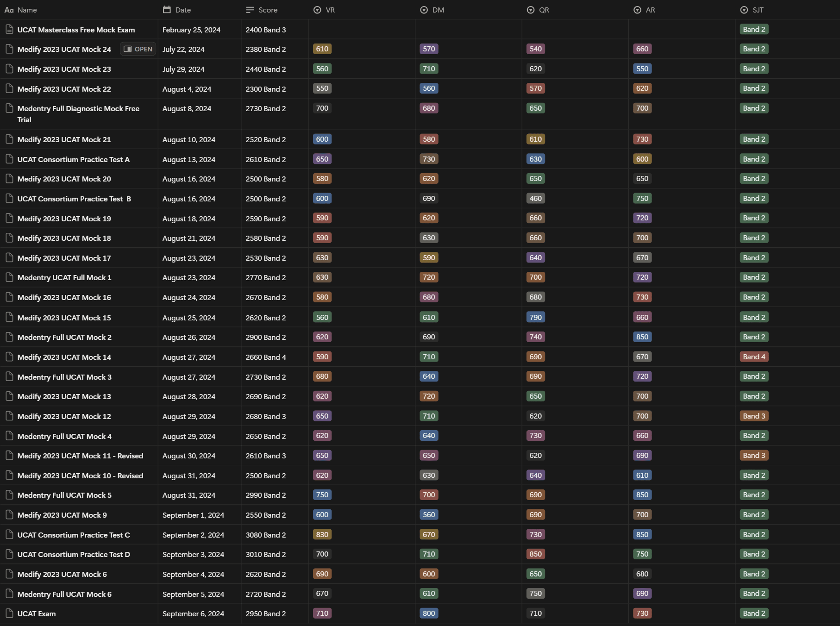Click the page icon for Medentry Full UCAT Mock 2
This screenshot has width=840, height=626.
(x=9, y=337)
